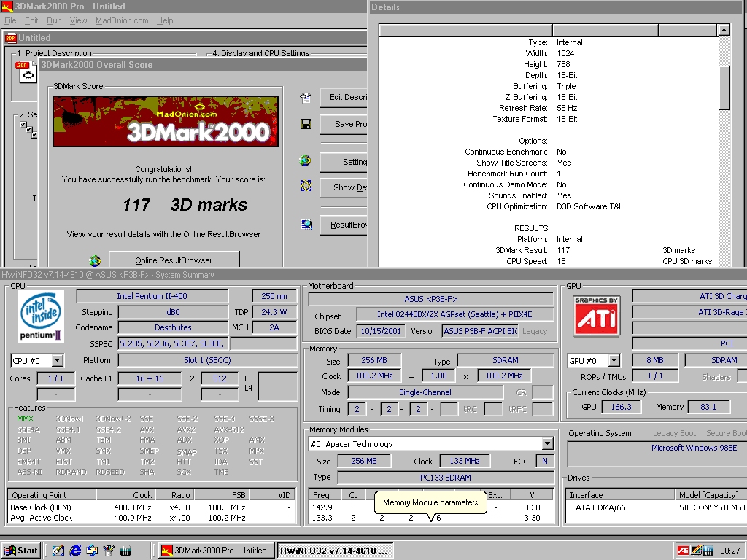Open the MadOnion.com menu

click(122, 20)
